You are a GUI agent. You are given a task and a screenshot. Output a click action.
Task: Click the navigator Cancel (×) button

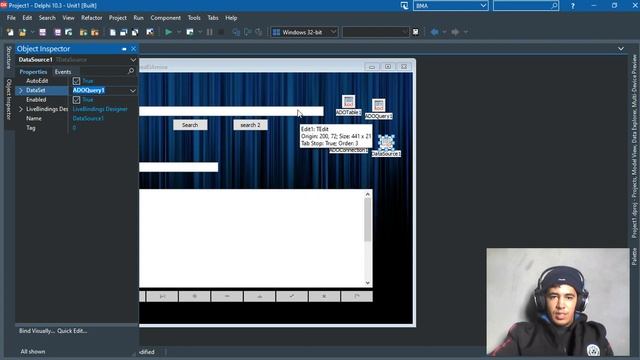(324, 296)
